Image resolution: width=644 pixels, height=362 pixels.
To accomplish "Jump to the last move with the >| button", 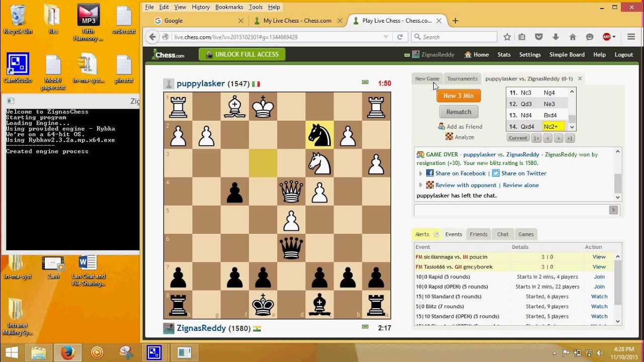I will [570, 138].
